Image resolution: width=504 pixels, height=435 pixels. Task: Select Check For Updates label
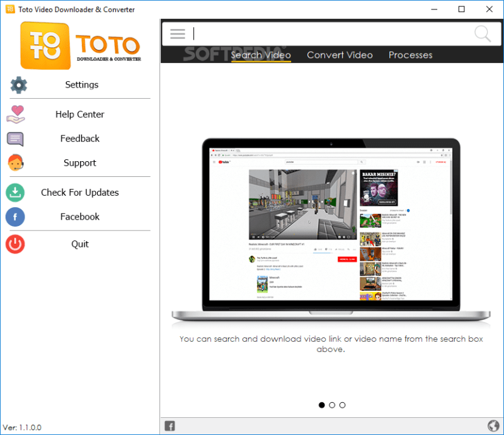(80, 193)
